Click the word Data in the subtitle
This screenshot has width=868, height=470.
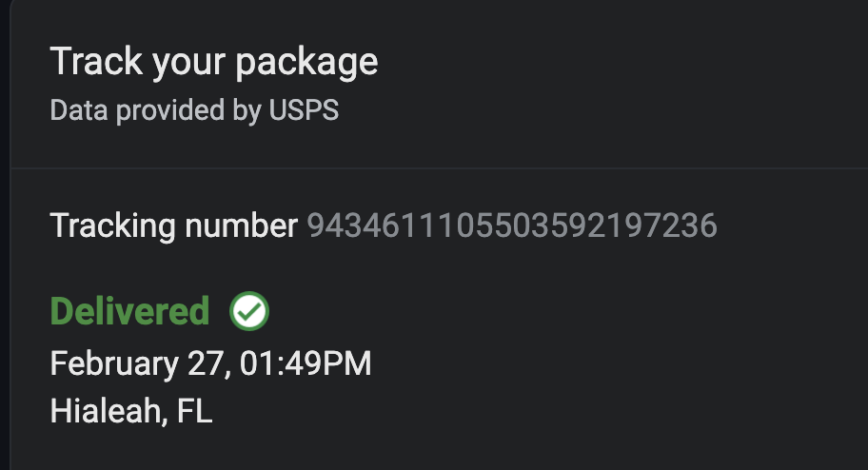pyautogui.click(x=79, y=110)
